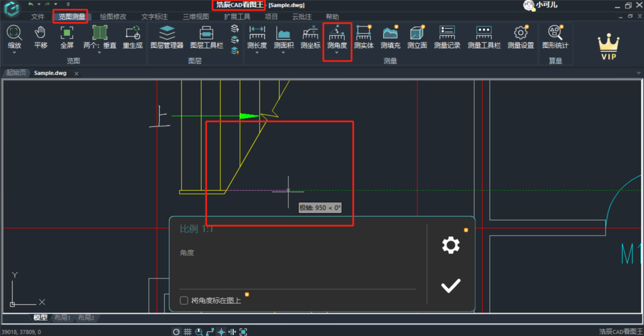The width and height of the screenshot is (644, 336).
Task: Enable 将角度标在图上 checkbox
Action: pyautogui.click(x=184, y=301)
